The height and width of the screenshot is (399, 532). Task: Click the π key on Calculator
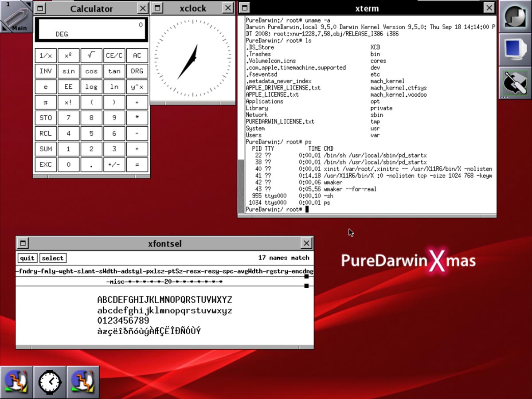click(x=46, y=102)
